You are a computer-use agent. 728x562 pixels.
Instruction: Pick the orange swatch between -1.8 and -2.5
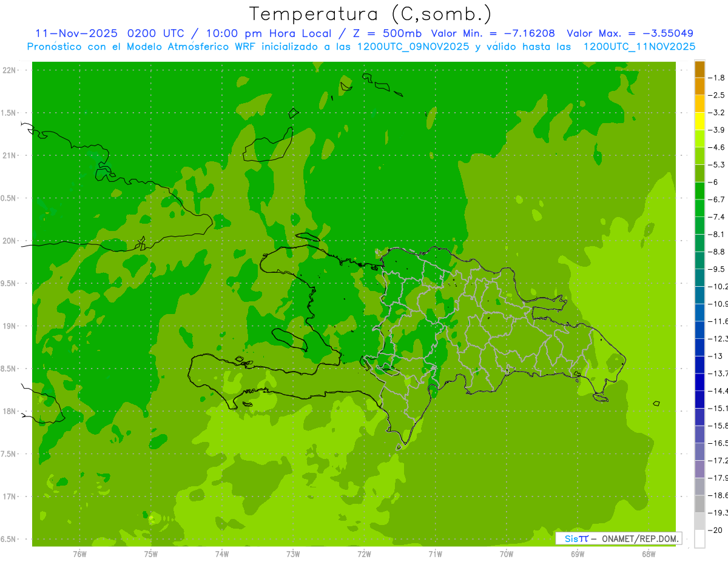699,86
